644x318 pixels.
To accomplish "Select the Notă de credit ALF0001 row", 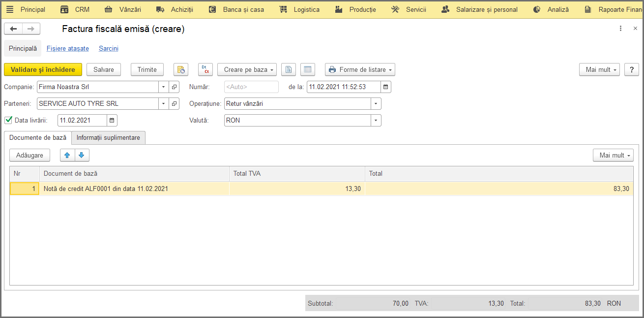I will click(x=322, y=189).
